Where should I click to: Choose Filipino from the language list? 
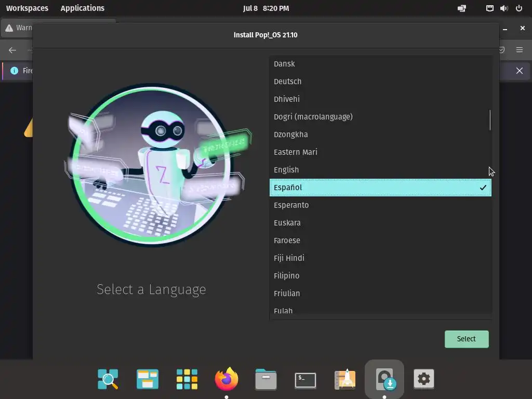tap(380, 275)
